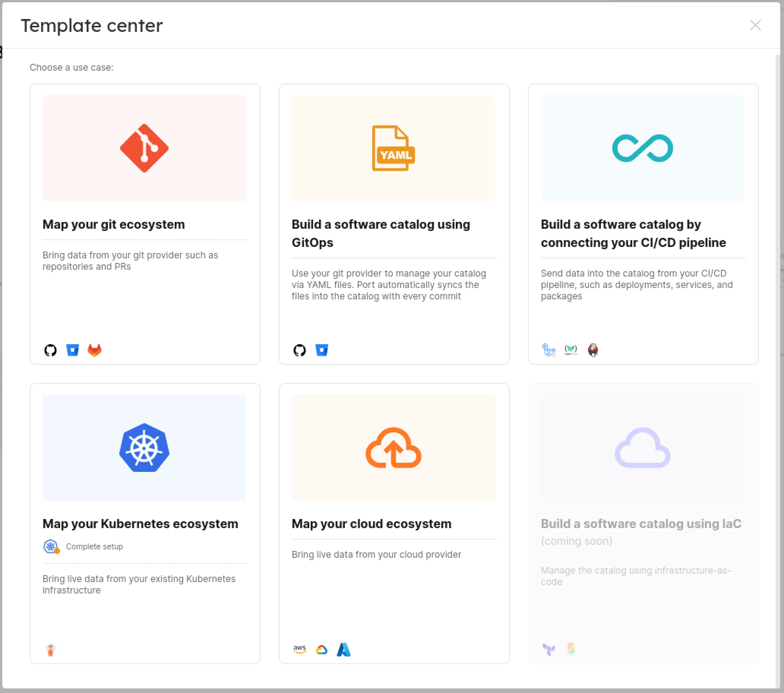The height and width of the screenshot is (693, 784).
Task: Click Kubernetes status icon beside Complete setup
Action: pyautogui.click(x=51, y=546)
